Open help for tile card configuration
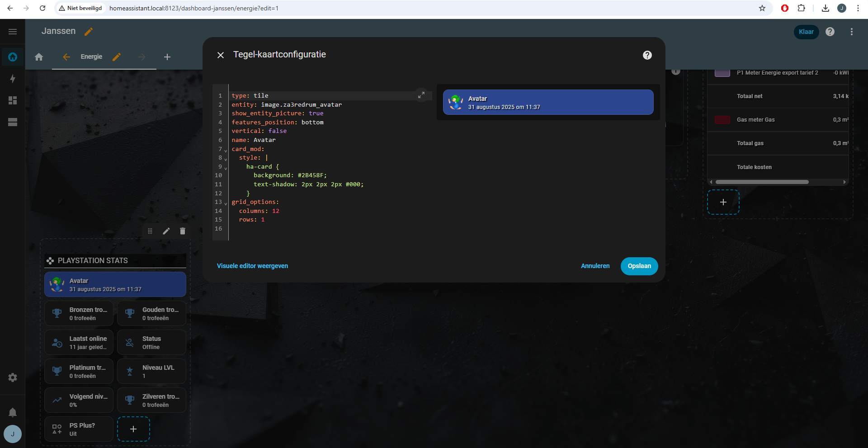The width and height of the screenshot is (868, 448). point(647,55)
